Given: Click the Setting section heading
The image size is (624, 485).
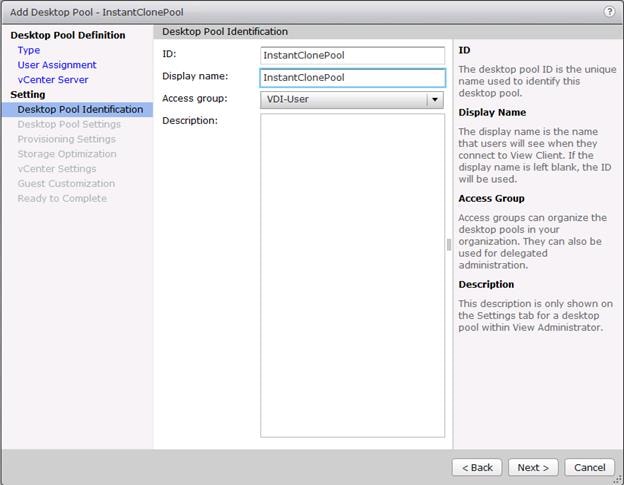Looking at the screenshot, I should (27, 95).
